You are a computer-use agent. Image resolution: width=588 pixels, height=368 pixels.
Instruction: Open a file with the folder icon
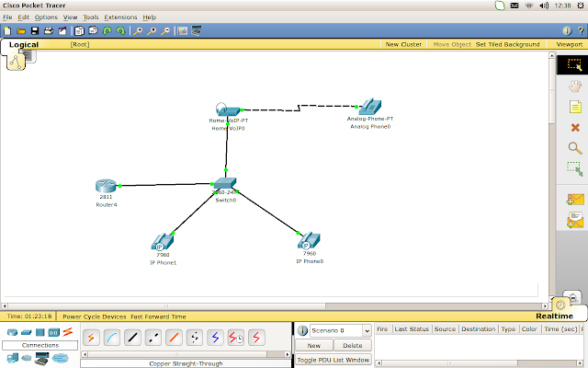(x=21, y=30)
